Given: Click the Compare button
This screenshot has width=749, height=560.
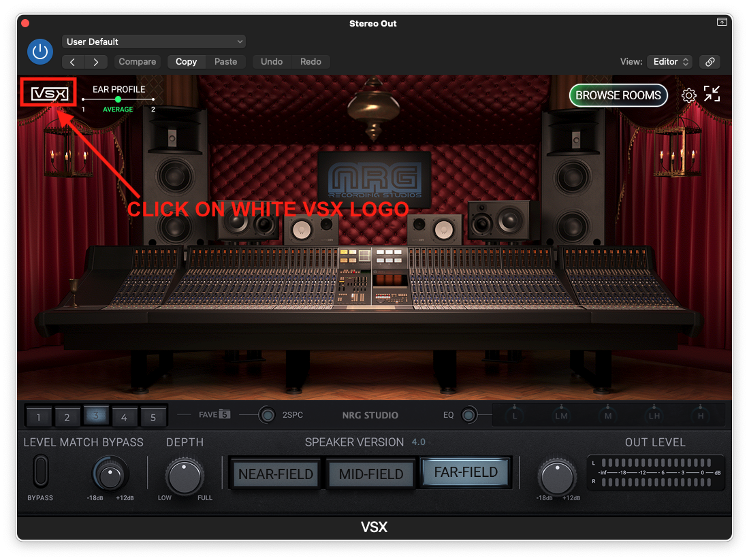Looking at the screenshot, I should [x=137, y=62].
